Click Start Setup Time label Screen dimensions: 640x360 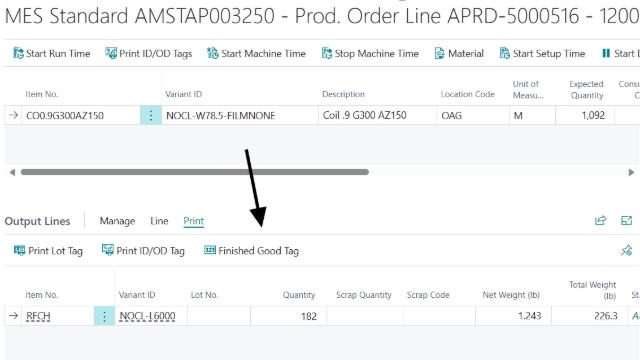coord(549,53)
